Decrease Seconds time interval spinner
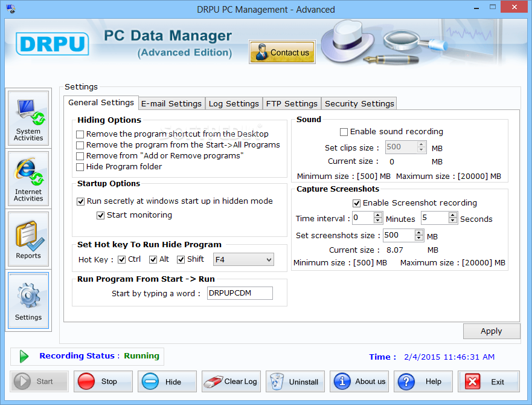532x405 pixels. 453,220
